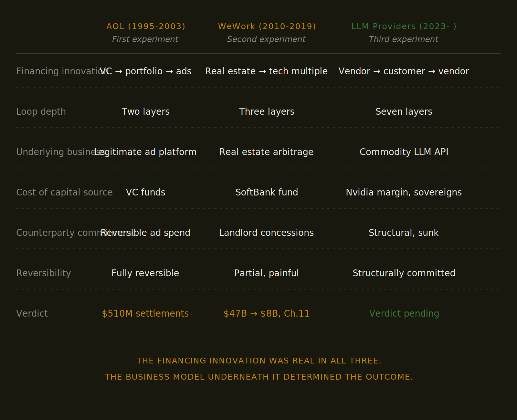Select the "Vendor → customer → vendor" cell
The width and height of the screenshot is (517, 420).
(404, 71)
